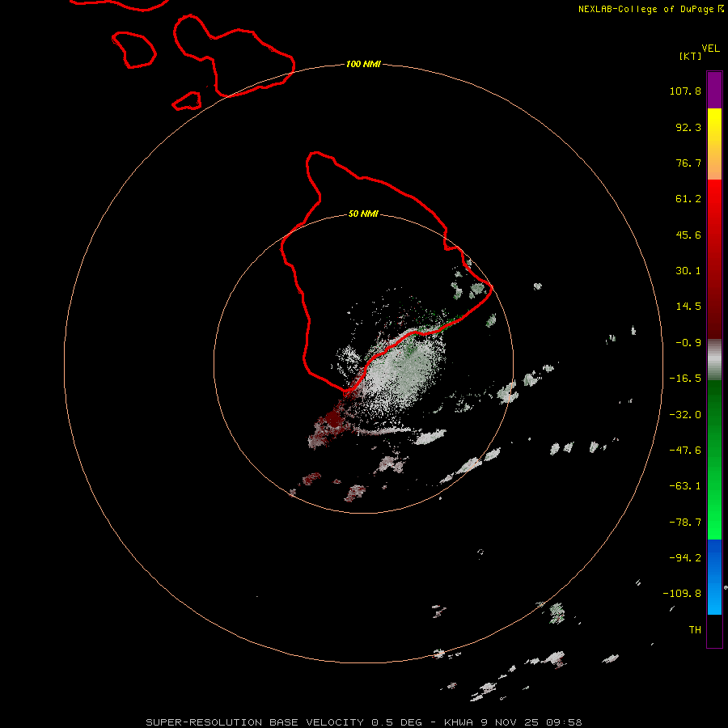Click the Super-Resolution Base Velocity caption text

tap(363, 722)
